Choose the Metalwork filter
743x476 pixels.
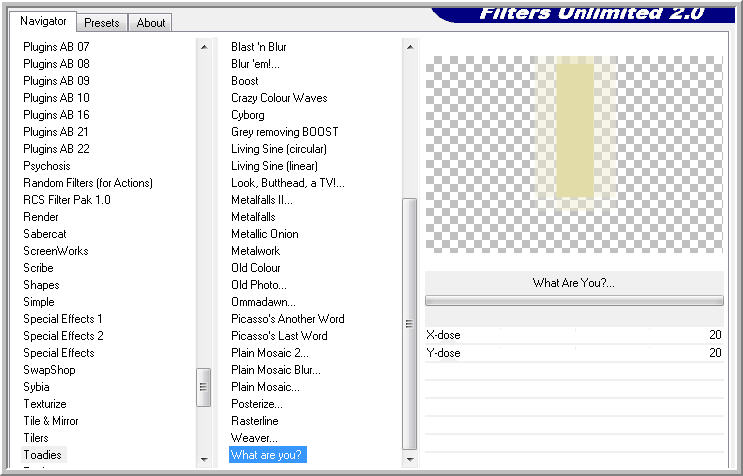pyautogui.click(x=255, y=251)
